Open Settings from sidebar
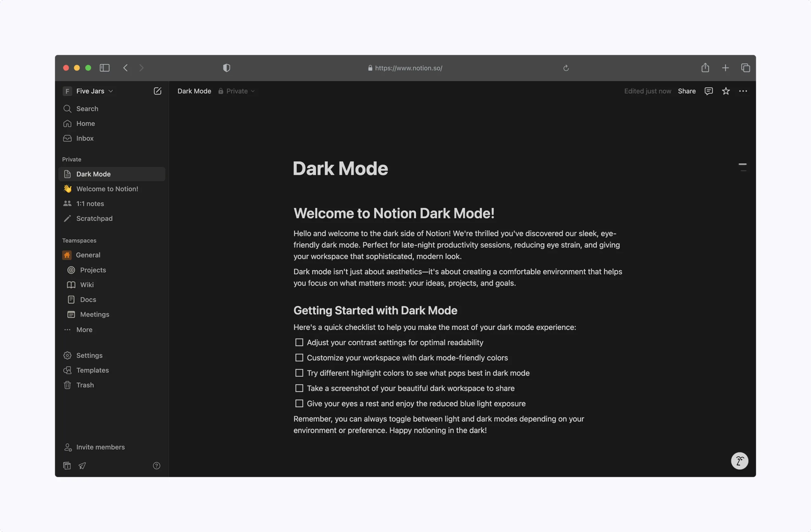This screenshot has height=532, width=811. tap(112, 356)
